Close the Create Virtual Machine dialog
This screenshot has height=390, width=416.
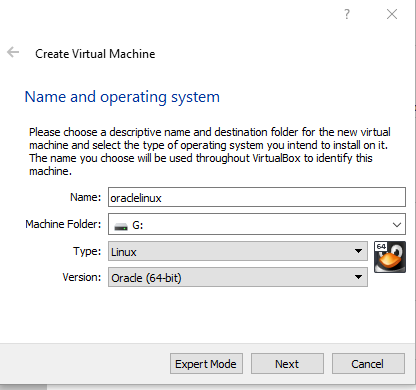click(392, 14)
